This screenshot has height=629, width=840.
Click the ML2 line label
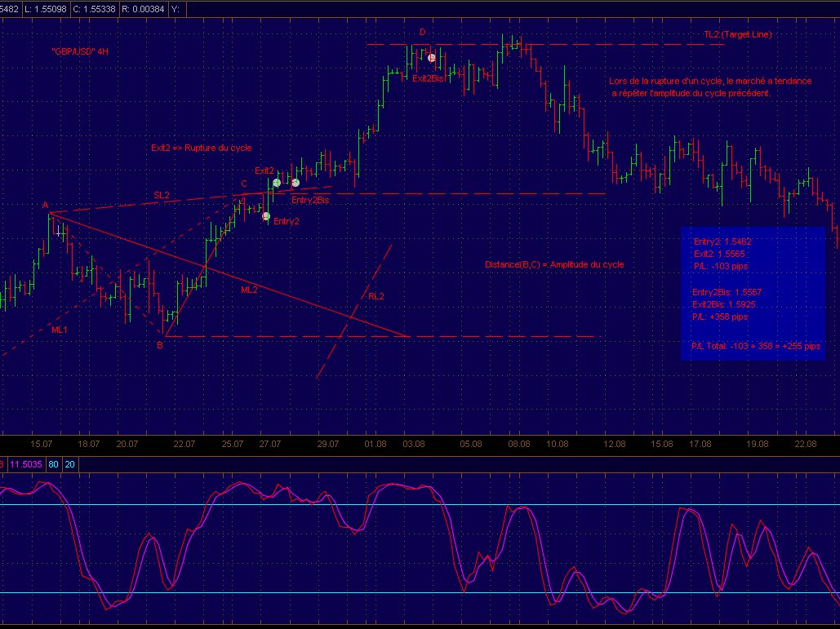point(249,290)
